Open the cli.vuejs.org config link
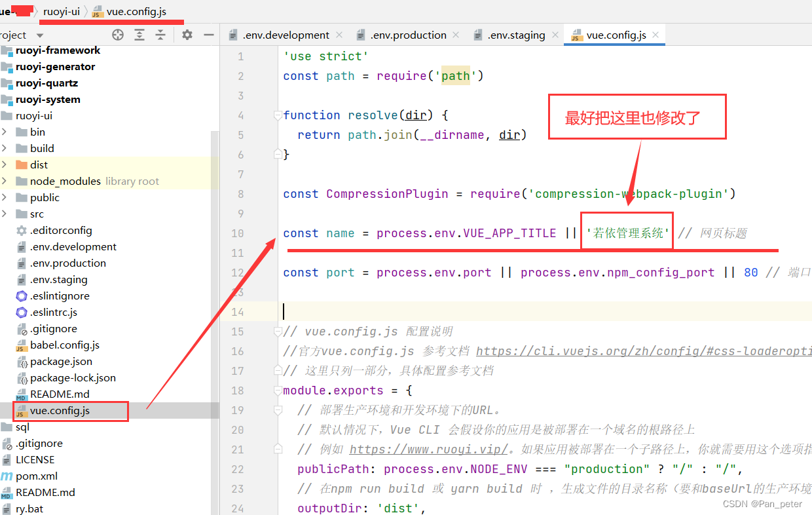The image size is (812, 515). click(644, 351)
